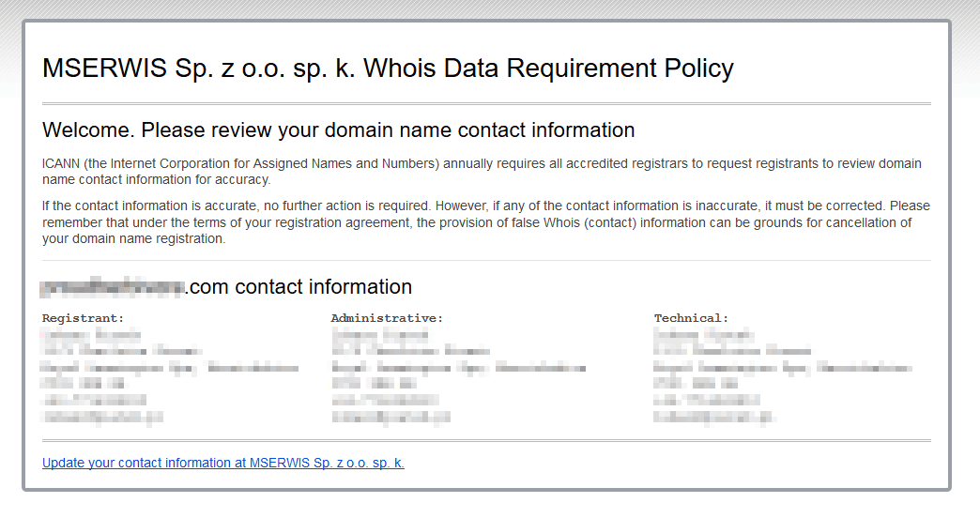The width and height of the screenshot is (980, 518).
Task: Click the last blurred line under Administrative
Action: (x=390, y=416)
